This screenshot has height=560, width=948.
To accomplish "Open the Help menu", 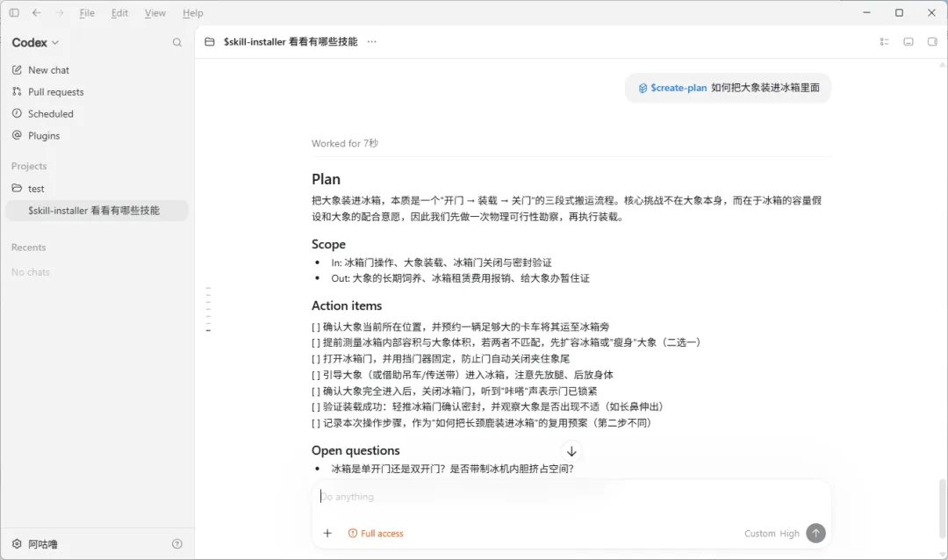I will 193,12.
